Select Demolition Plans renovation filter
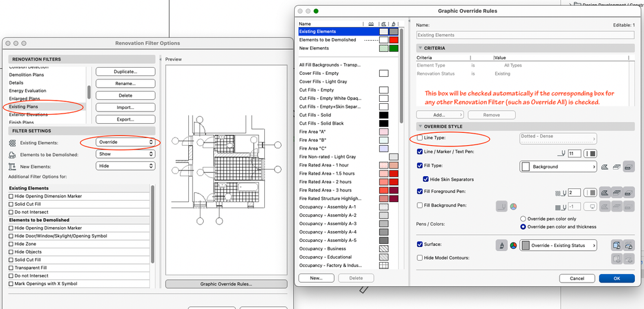This screenshot has height=309, width=644. [x=27, y=75]
